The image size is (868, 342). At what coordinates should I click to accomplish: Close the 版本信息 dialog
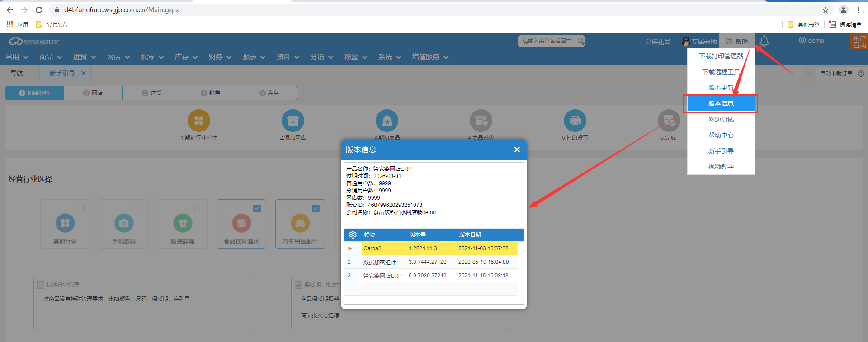[x=517, y=150]
